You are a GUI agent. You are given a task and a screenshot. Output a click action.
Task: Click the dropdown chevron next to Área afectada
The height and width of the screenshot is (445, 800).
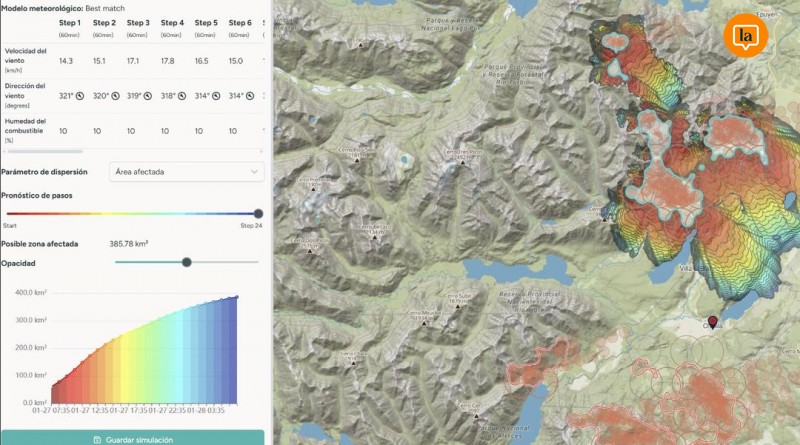tap(252, 172)
